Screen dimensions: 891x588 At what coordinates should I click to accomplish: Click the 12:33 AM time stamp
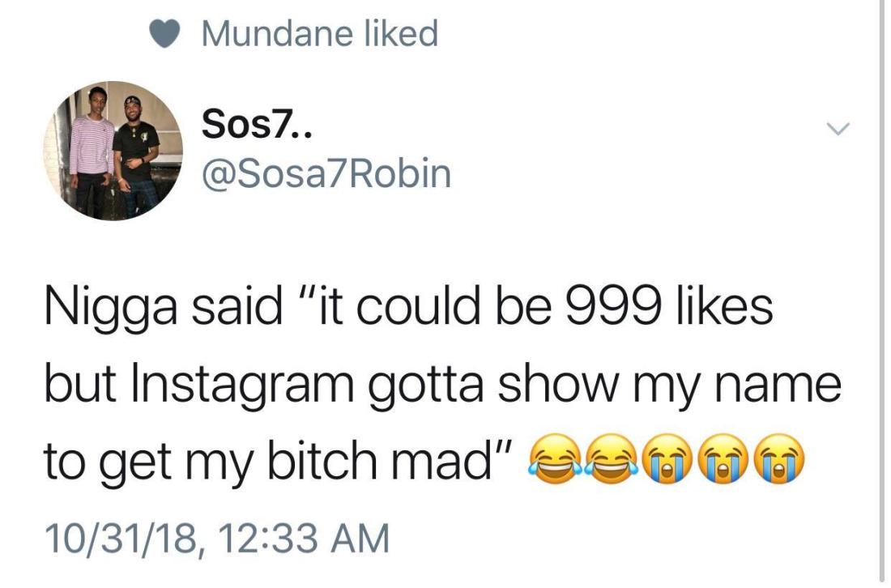[x=304, y=538]
